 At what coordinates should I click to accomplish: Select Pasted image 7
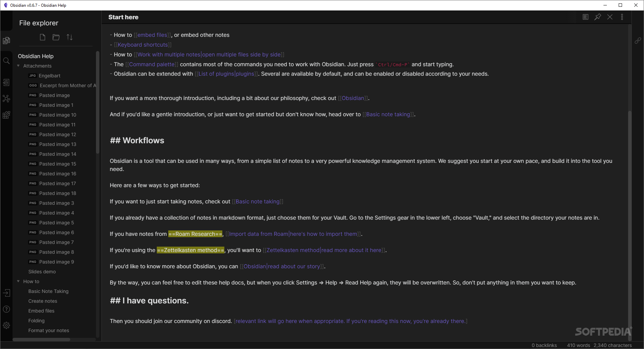(x=56, y=242)
